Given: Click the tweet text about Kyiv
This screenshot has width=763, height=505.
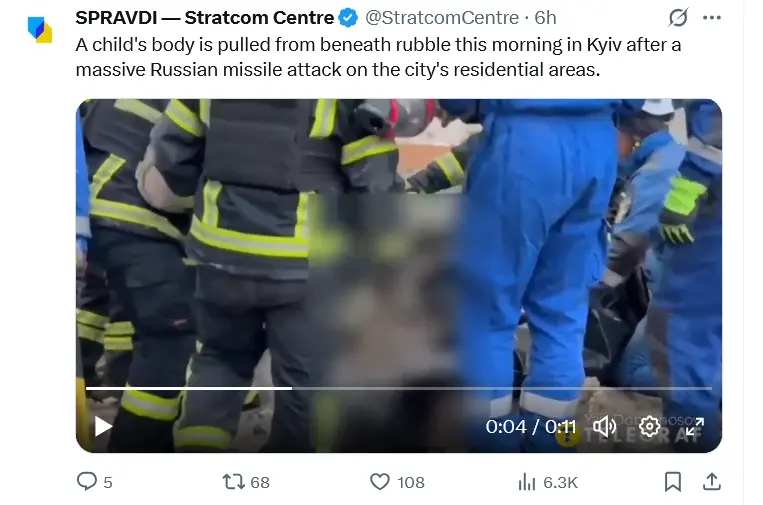Looking at the screenshot, I should click(378, 57).
